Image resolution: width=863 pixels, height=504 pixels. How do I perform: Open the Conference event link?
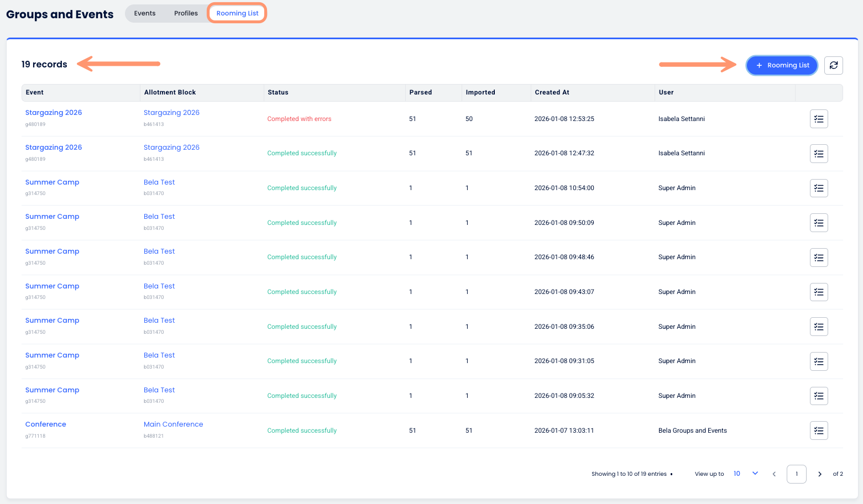point(46,424)
